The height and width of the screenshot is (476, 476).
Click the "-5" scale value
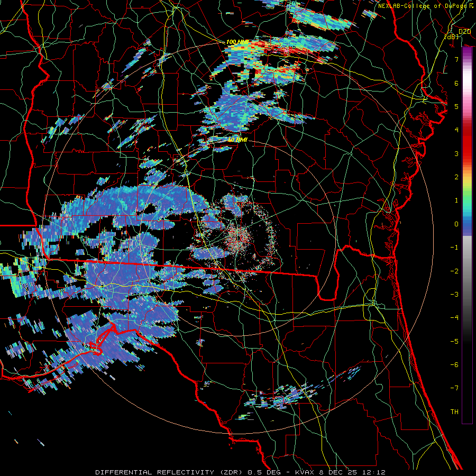coord(454,342)
